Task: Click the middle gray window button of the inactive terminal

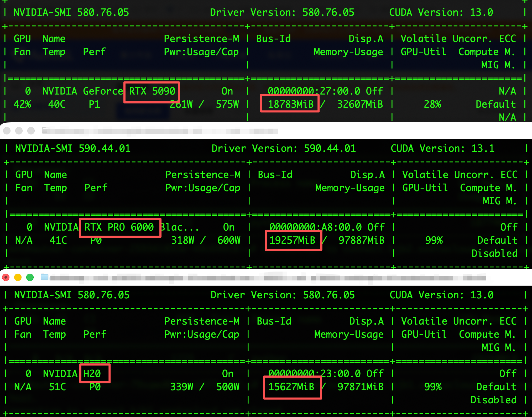Action: [19, 131]
